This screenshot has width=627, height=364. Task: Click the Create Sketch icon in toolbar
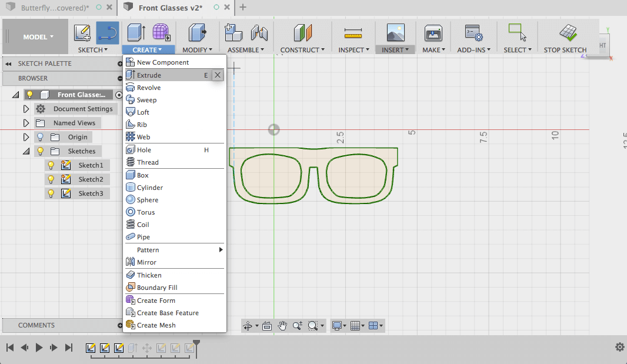coord(82,32)
